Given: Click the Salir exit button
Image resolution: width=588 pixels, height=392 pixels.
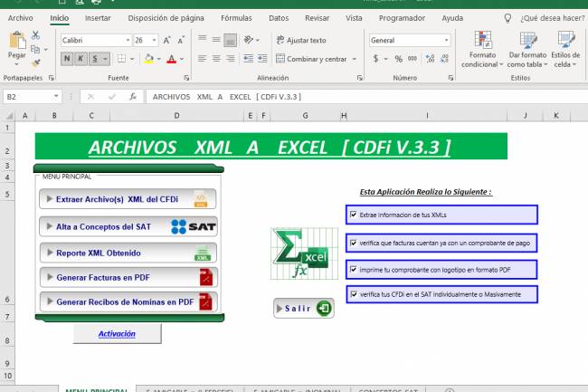Looking at the screenshot, I should click(x=304, y=309).
